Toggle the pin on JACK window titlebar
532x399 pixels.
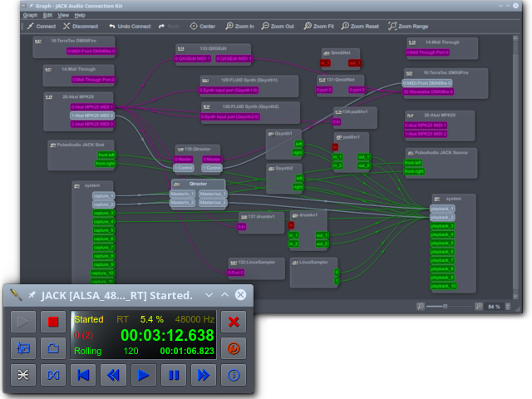[x=32, y=295]
